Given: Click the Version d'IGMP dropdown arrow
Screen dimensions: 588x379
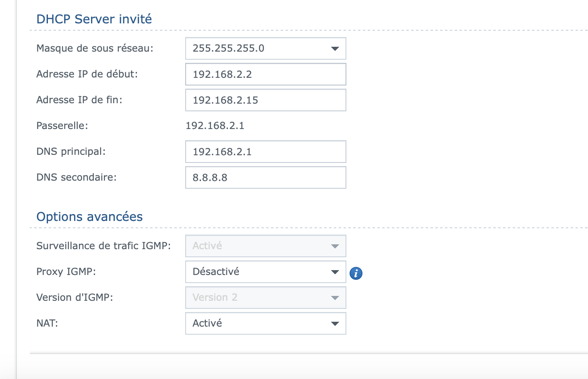Looking at the screenshot, I should tap(335, 298).
